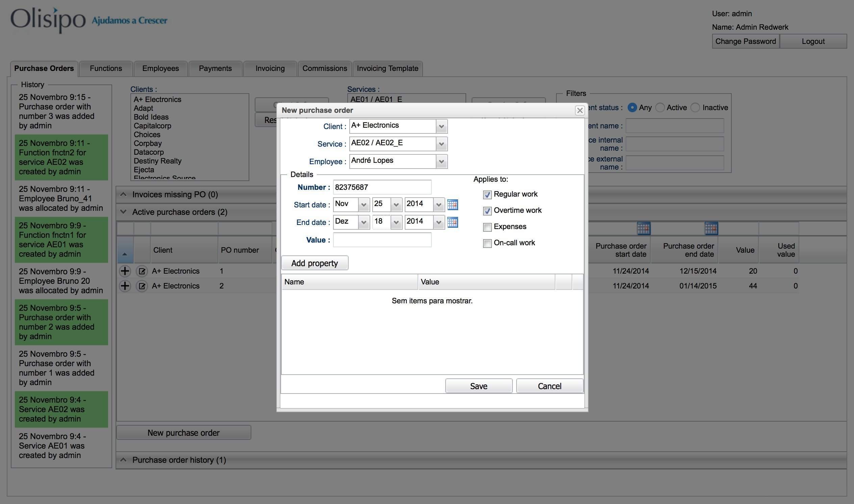The width and height of the screenshot is (854, 504).
Task: Select Bold Ideas in the Clients list
Action: (x=151, y=117)
